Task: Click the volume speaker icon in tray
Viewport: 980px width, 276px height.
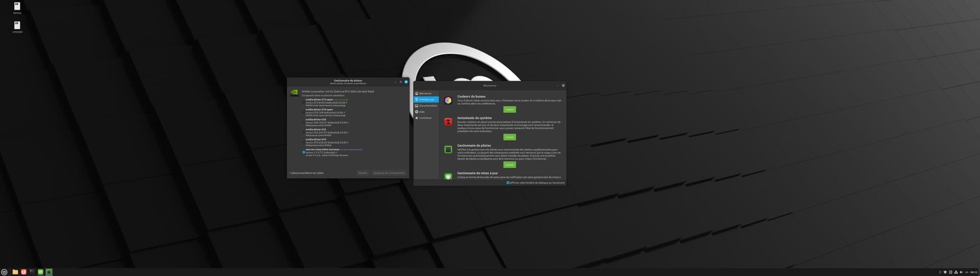Action: pos(961,272)
